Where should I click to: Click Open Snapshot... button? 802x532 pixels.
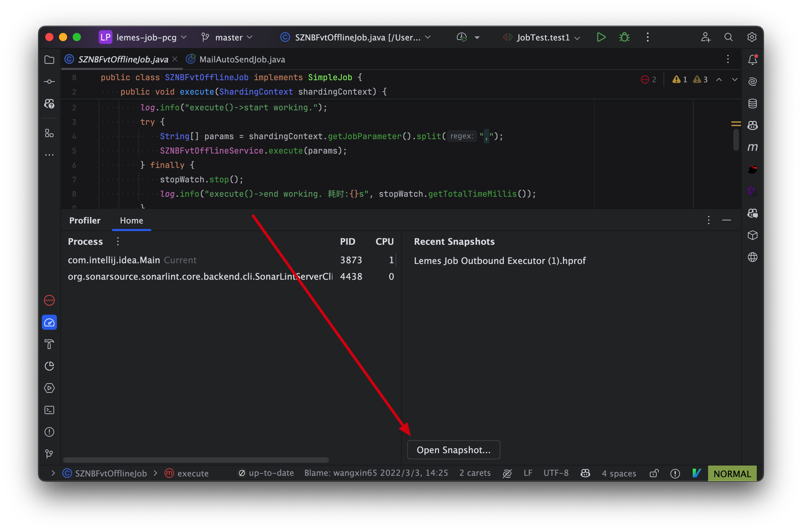pos(453,450)
